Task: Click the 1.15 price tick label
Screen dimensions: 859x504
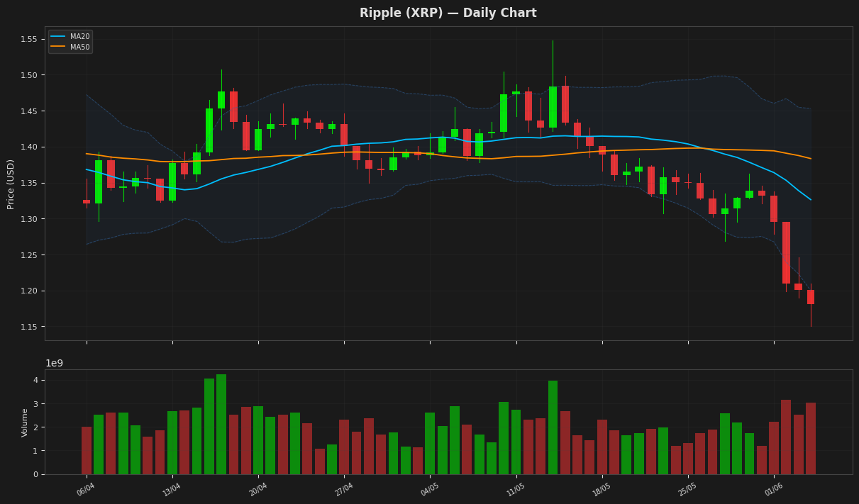Action: point(29,327)
